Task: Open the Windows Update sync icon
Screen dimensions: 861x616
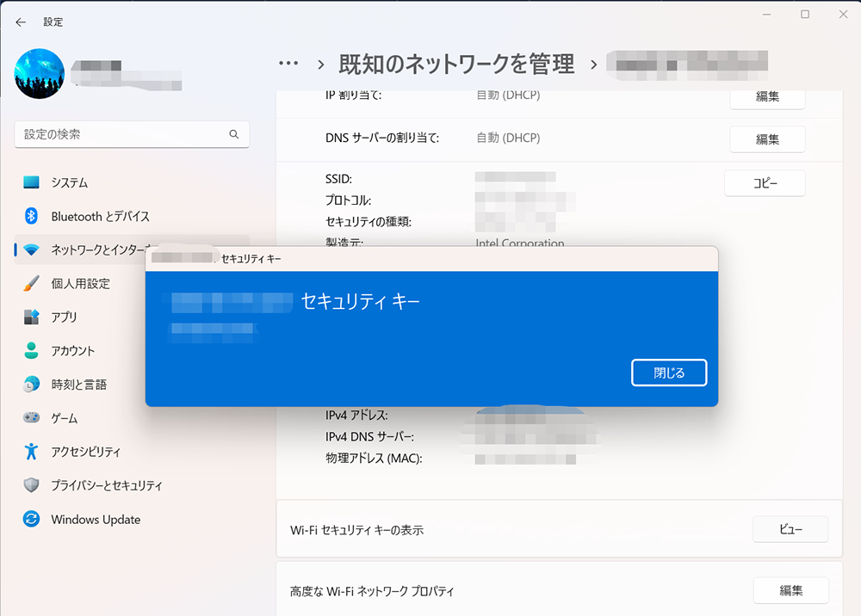Action: tap(32, 520)
